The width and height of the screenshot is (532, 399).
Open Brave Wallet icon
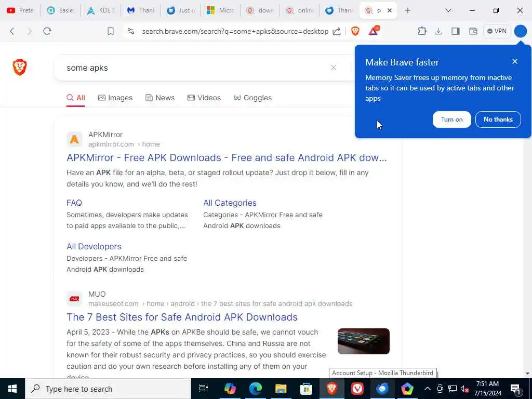pyautogui.click(x=473, y=31)
